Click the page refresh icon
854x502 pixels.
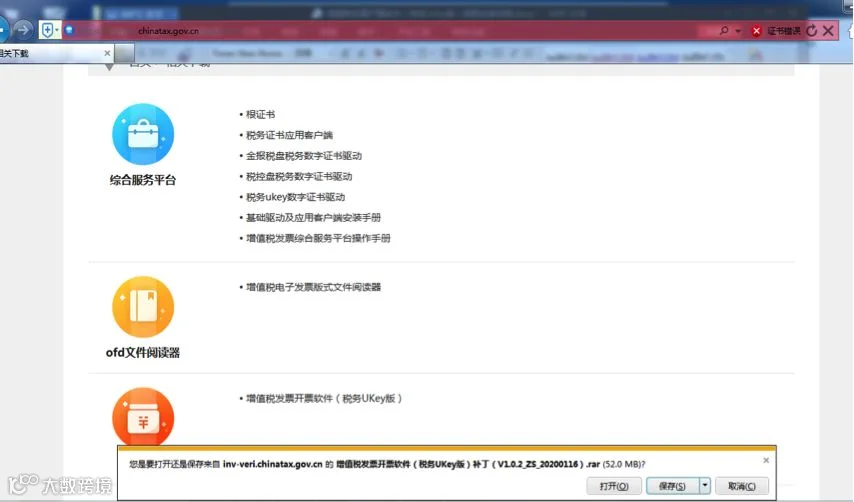click(812, 31)
